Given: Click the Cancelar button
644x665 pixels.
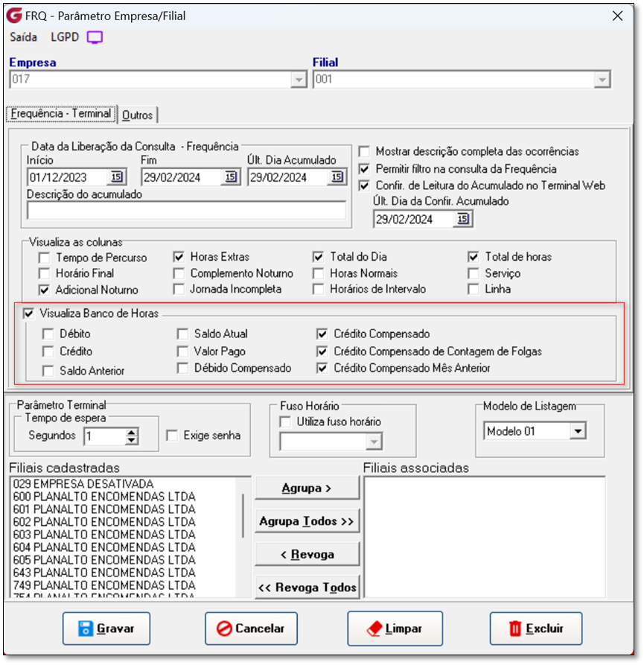Looking at the screenshot, I should coord(251,628).
